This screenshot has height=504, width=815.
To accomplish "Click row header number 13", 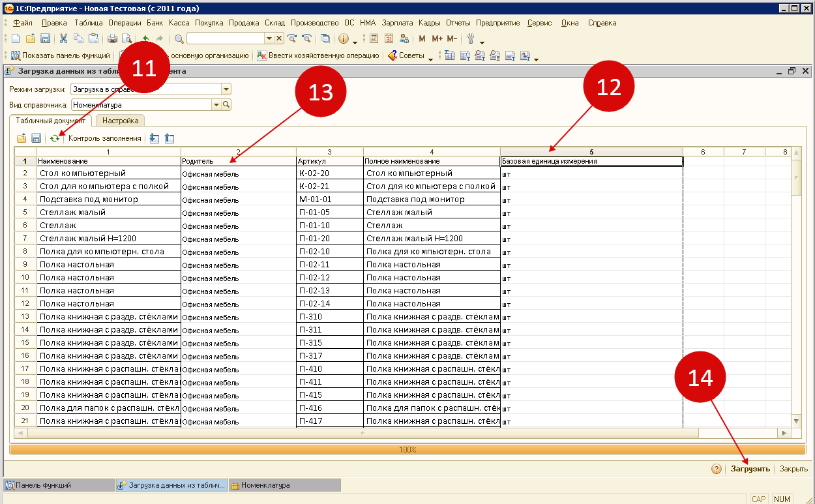I will [x=25, y=317].
